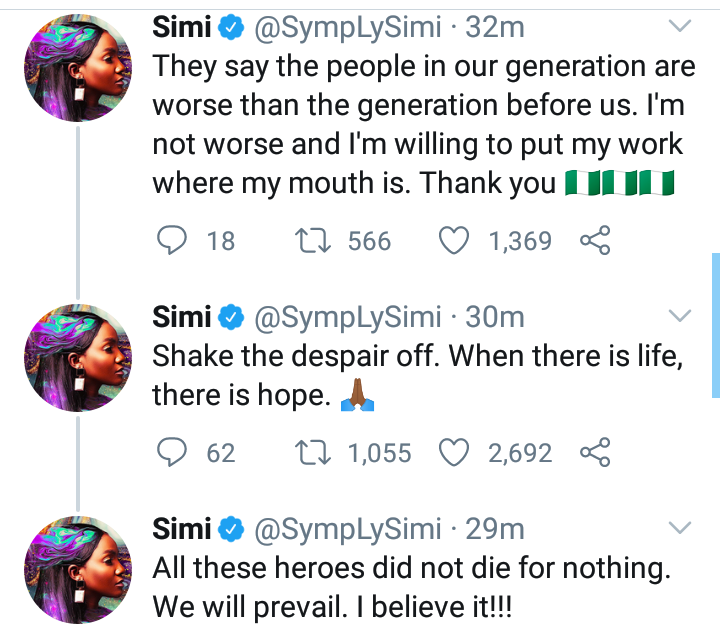Share the 32m generation tweet
This screenshot has width=720, height=642.
(x=595, y=240)
